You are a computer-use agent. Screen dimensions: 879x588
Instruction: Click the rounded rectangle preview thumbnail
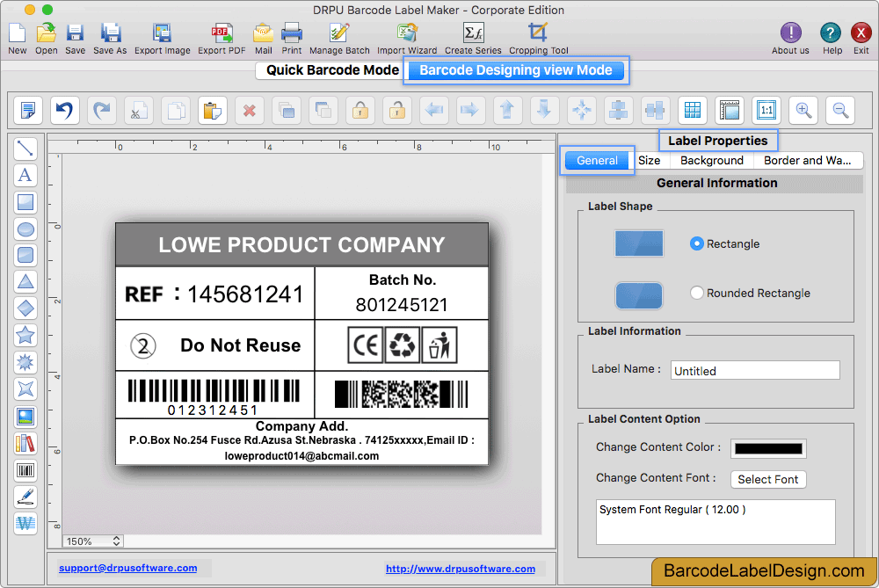[x=638, y=295]
